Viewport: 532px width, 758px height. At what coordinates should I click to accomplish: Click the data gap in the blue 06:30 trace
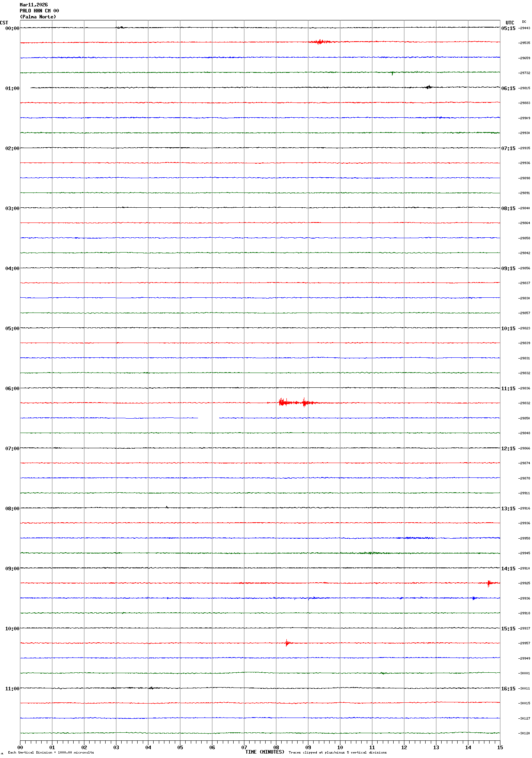(208, 418)
